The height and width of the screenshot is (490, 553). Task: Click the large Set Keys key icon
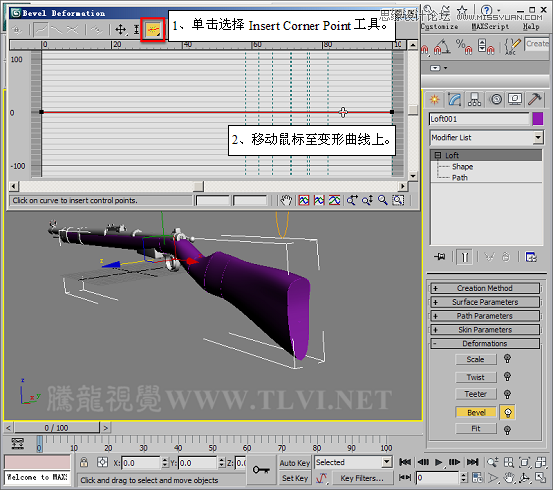pyautogui.click(x=261, y=470)
